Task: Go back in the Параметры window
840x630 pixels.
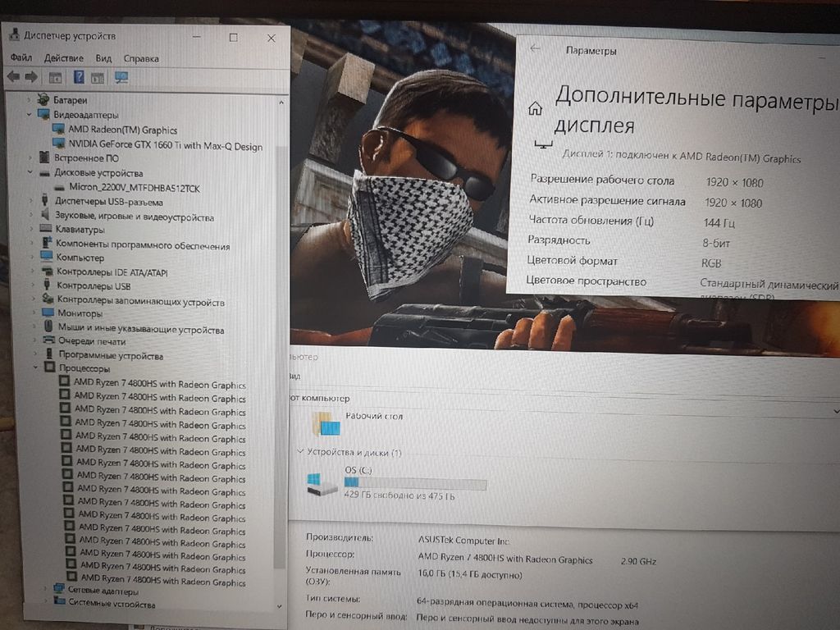Action: 535,48
